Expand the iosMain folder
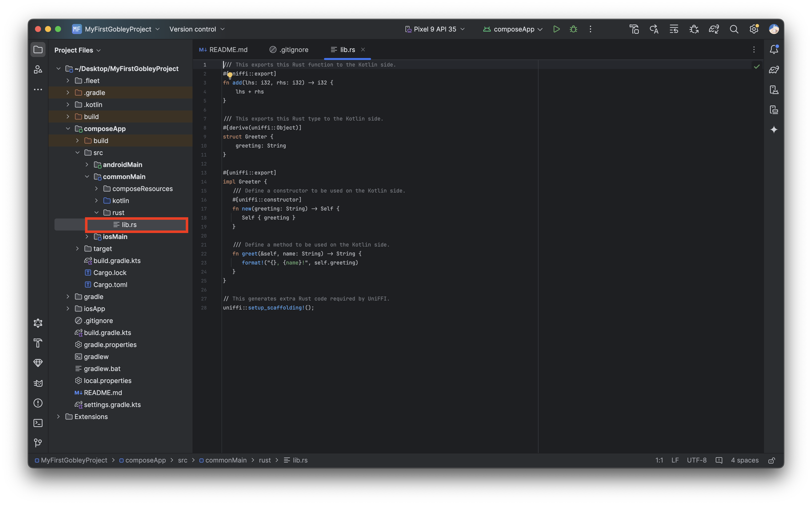The height and width of the screenshot is (505, 812). [87, 236]
